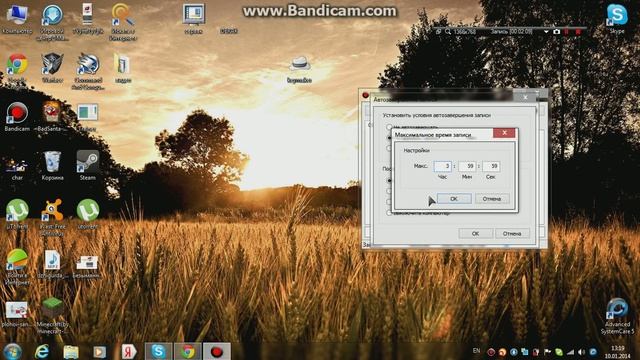This screenshot has height=360, width=640.
Task: Click the Windows Start button
Action: (x=12, y=351)
